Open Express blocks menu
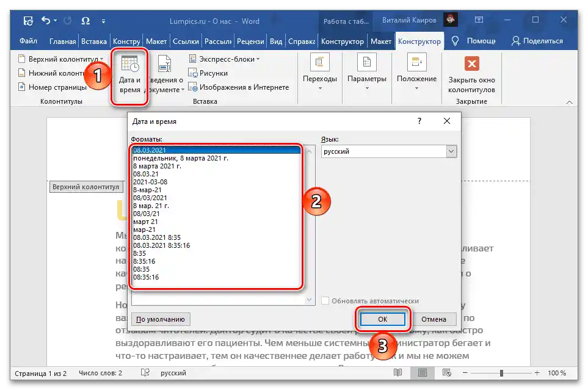This screenshot has width=588, height=390. (224, 59)
